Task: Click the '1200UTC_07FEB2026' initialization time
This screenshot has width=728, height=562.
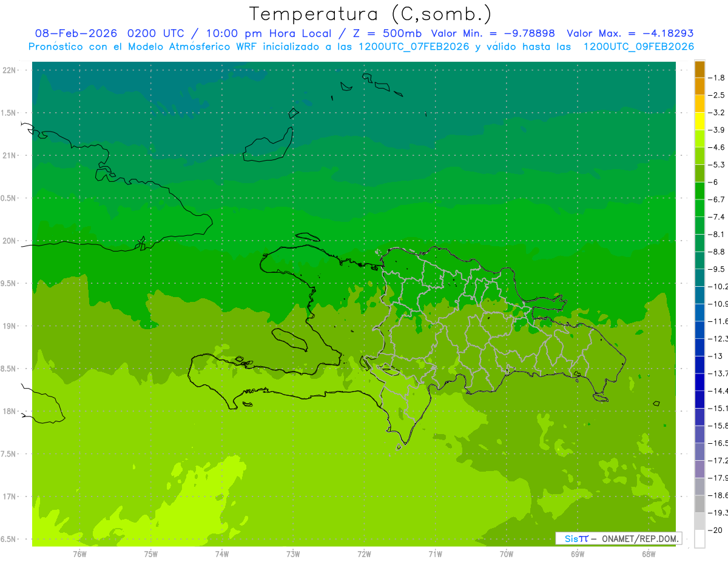Action: 414,46
